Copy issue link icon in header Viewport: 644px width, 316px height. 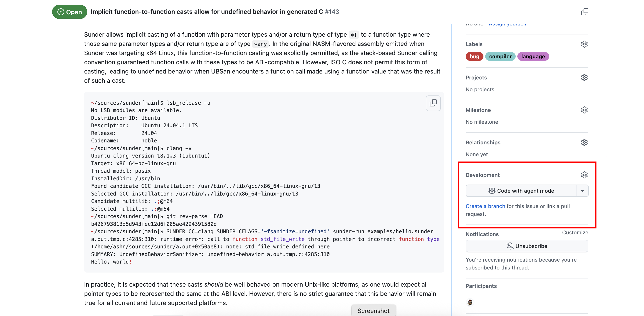(x=584, y=12)
